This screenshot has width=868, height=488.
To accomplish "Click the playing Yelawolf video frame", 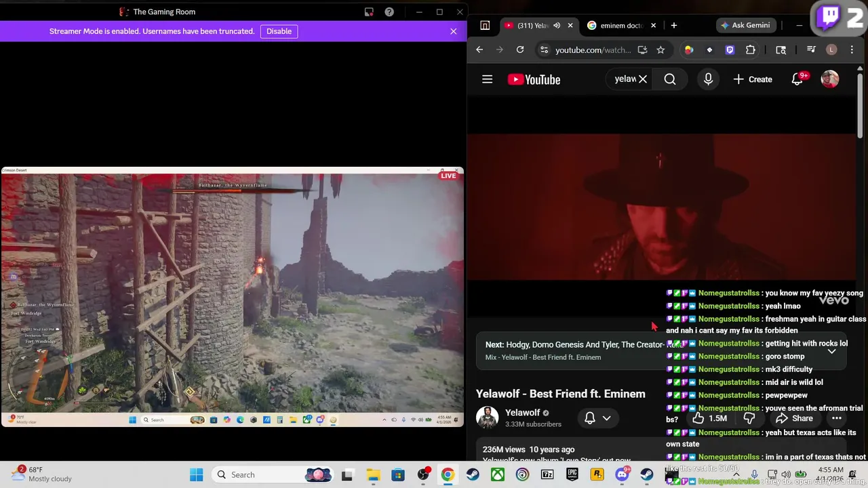I will point(661,207).
